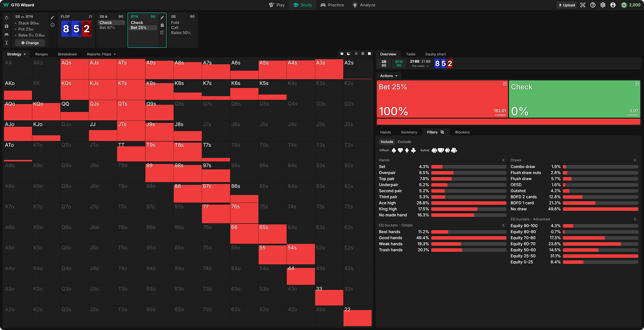644x330 pixels.
Task: Open the Blockers tab
Action: pos(462,132)
